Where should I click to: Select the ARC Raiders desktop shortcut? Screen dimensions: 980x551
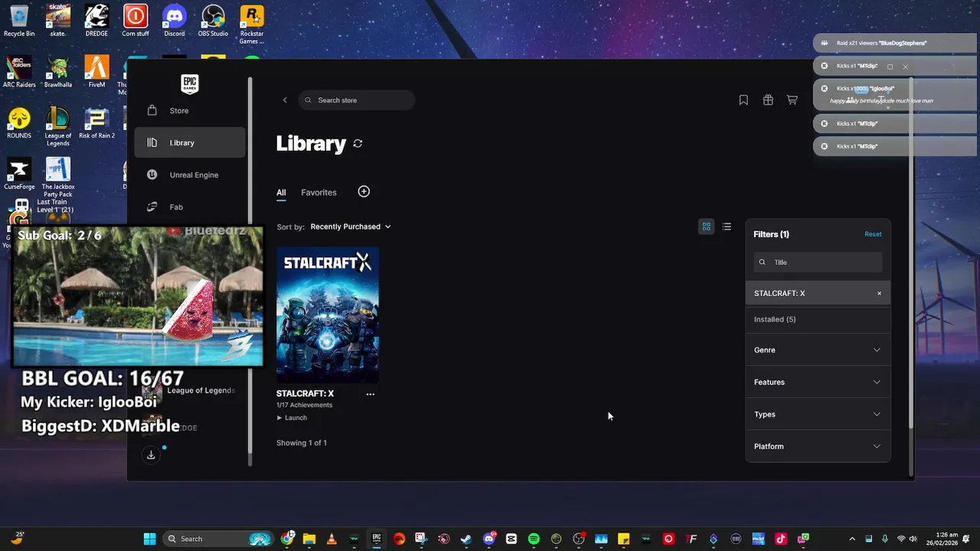(19, 72)
